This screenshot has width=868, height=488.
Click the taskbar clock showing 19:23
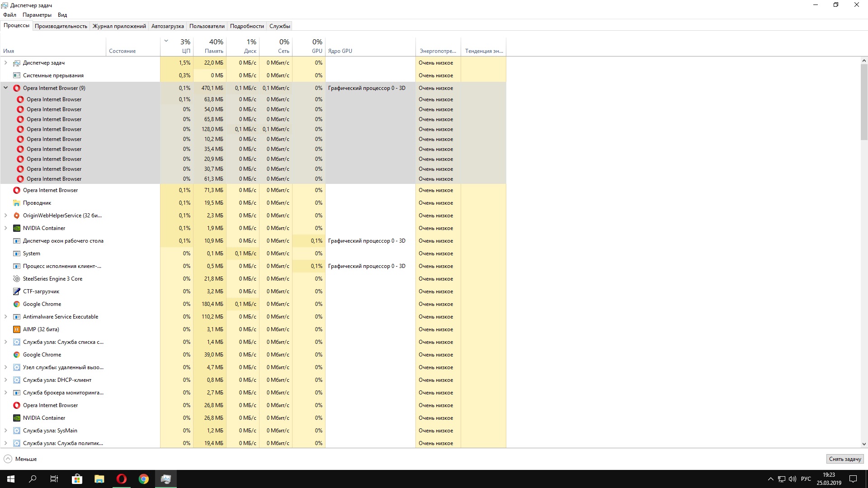(829, 479)
